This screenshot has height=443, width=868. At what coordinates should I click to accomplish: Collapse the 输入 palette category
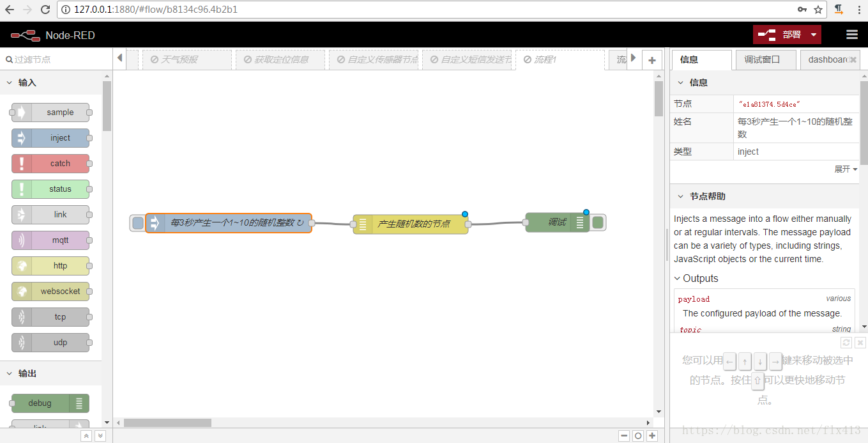51,82
